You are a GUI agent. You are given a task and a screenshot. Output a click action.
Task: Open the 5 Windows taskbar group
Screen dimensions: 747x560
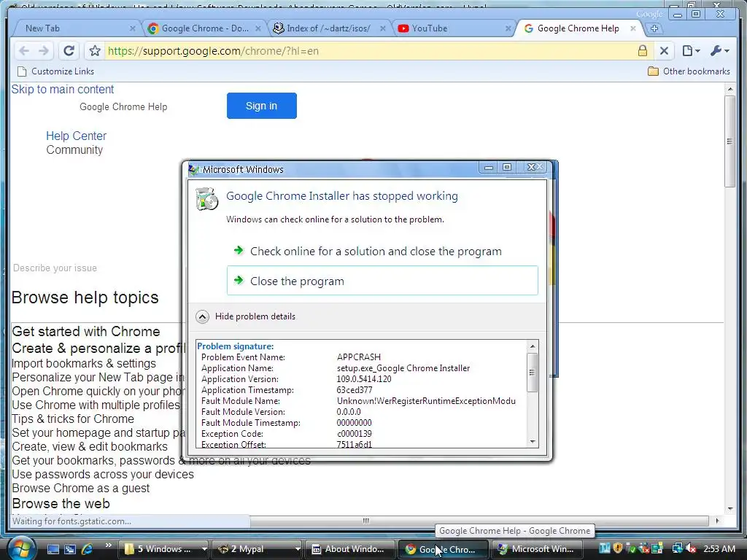click(x=163, y=549)
